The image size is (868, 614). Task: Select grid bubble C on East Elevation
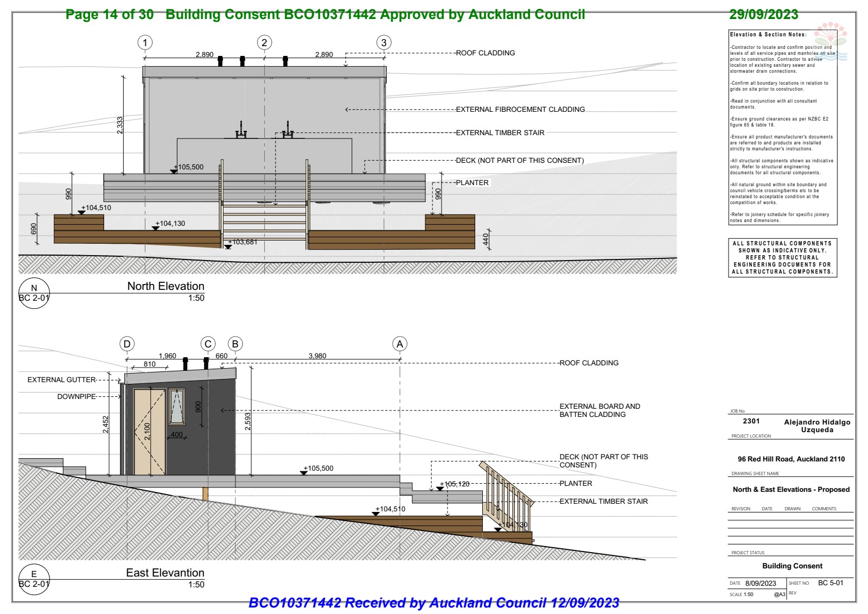click(208, 344)
